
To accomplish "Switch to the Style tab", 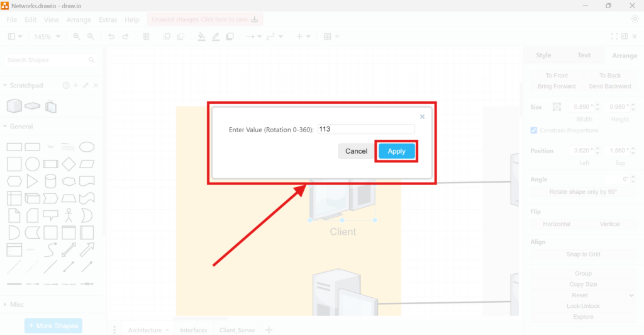I will pyautogui.click(x=543, y=55).
